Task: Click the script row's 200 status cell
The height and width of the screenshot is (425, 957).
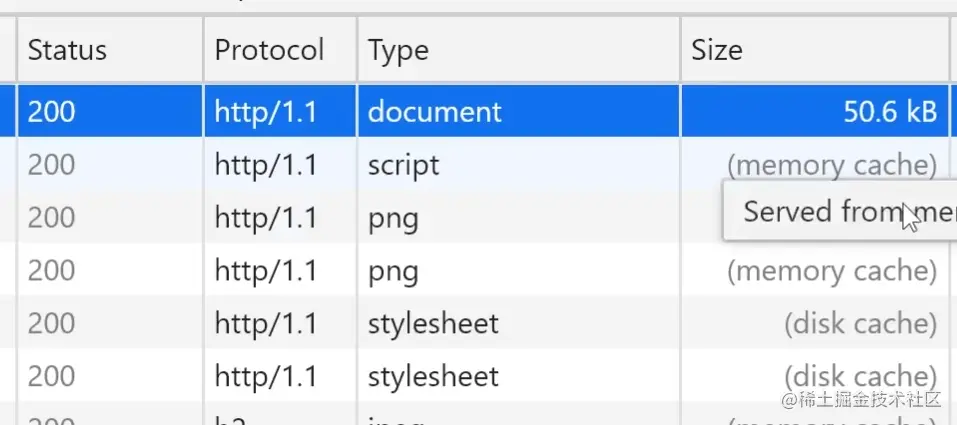Action: pos(52,165)
